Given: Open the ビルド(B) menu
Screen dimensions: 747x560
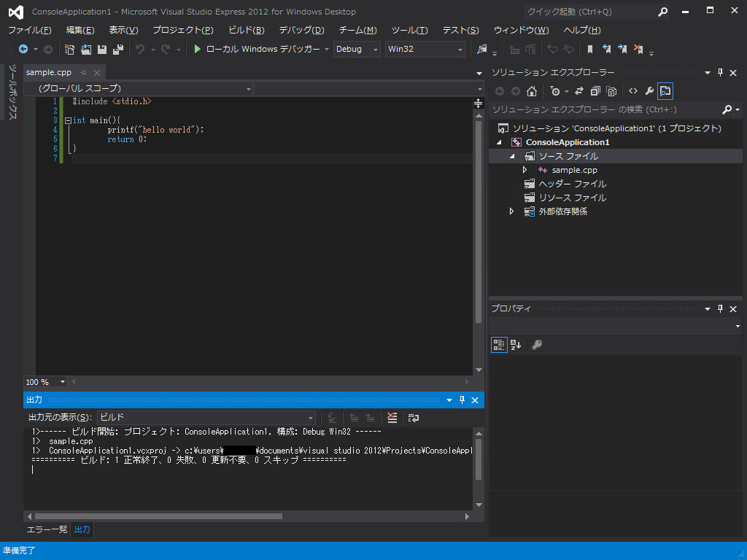Looking at the screenshot, I should [246, 30].
